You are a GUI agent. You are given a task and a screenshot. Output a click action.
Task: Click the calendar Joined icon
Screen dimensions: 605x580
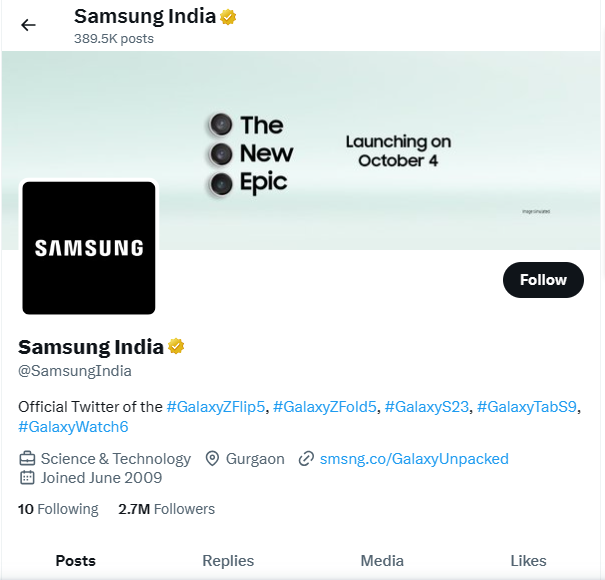[x=28, y=478]
